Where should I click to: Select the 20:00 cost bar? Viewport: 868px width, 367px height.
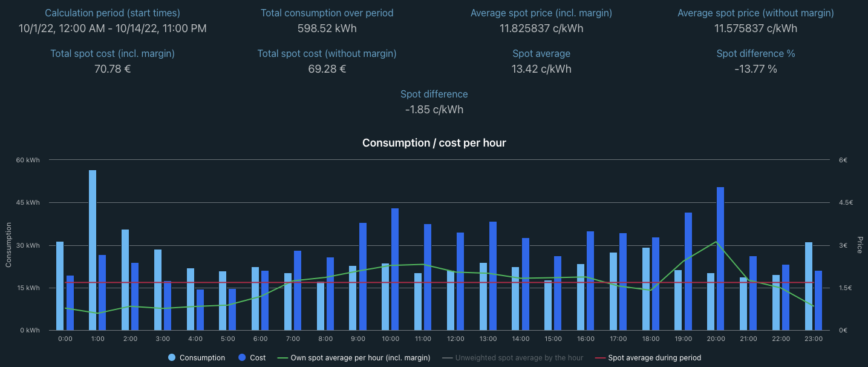tap(720, 259)
